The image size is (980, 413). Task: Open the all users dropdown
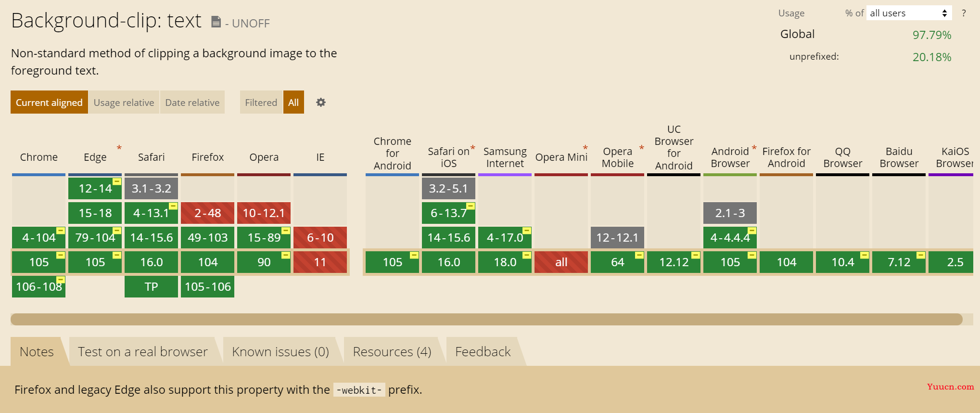(909, 13)
